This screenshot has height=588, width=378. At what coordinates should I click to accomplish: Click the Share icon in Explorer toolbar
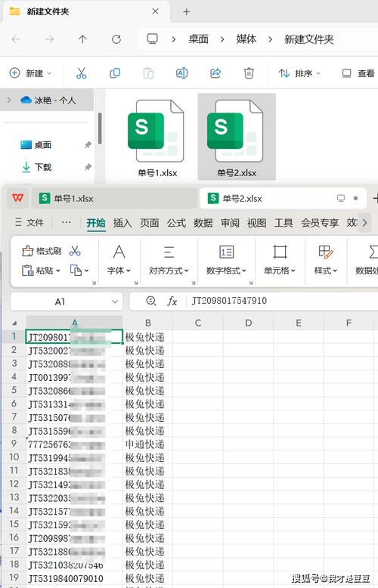click(x=215, y=73)
